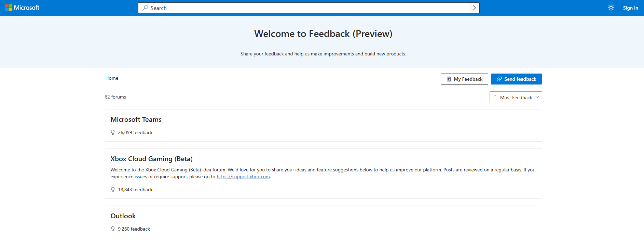
Task: Click the Xbox Cloud Gaming lightbulb icon
Action: tap(113, 190)
